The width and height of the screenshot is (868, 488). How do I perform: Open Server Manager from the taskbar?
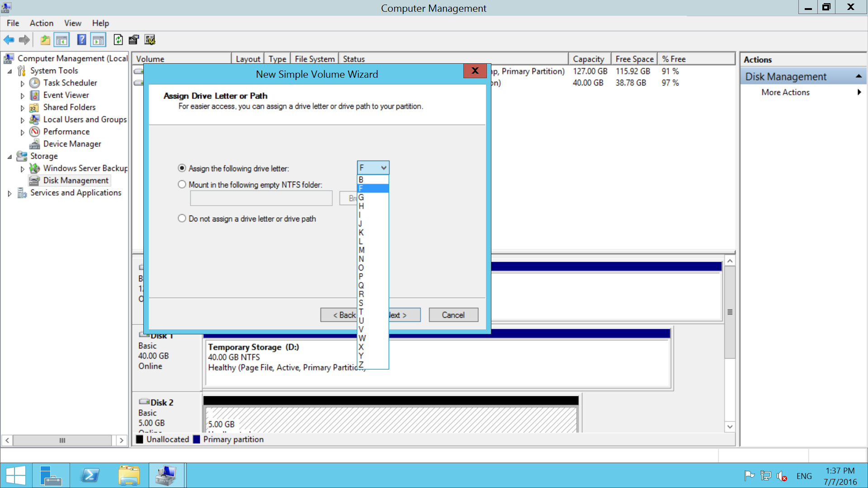point(51,475)
